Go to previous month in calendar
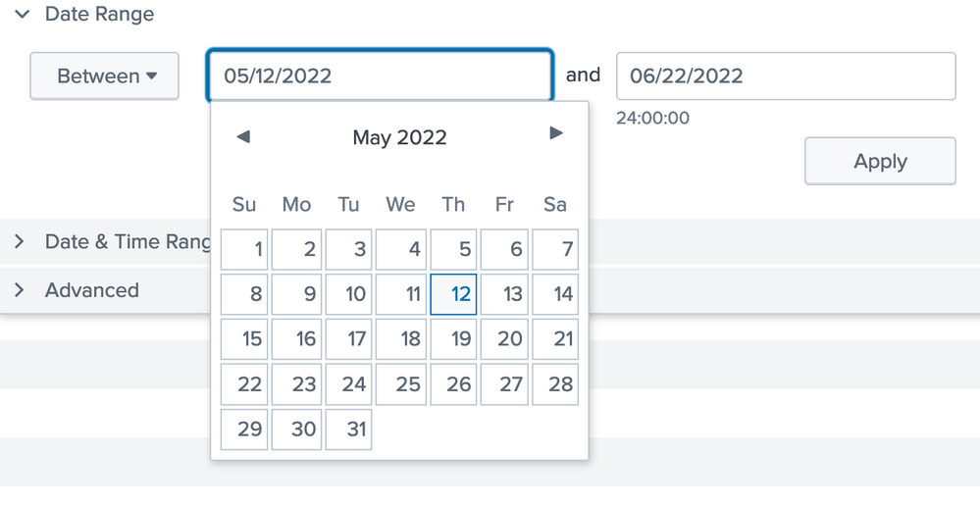 (x=243, y=136)
